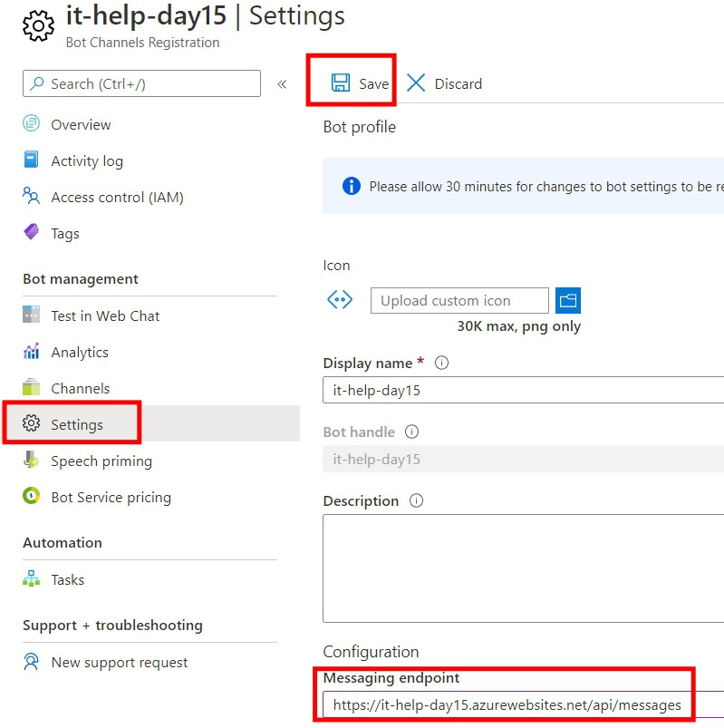This screenshot has height=728, width=724.
Task: Click the Display name info icon
Action: tap(442, 363)
